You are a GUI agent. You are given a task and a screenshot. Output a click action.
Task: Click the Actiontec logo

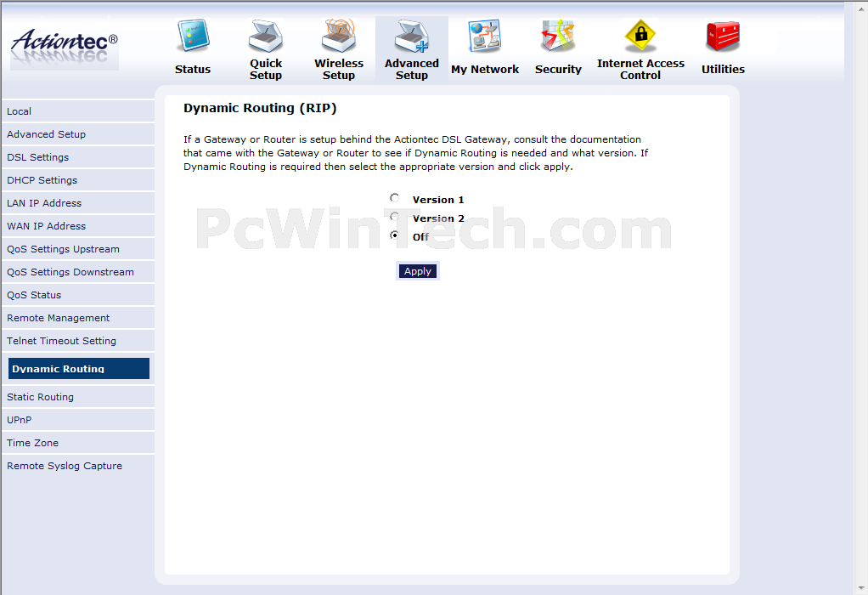[65, 48]
